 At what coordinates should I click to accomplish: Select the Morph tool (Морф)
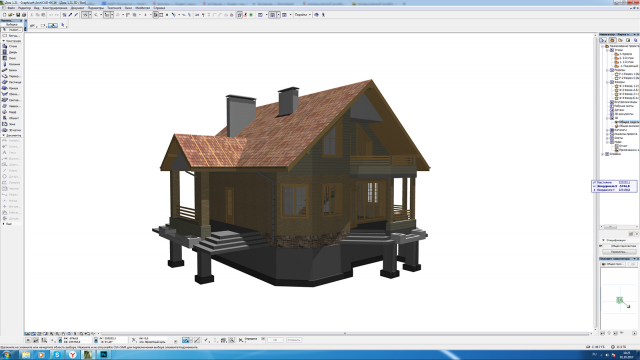point(11,112)
